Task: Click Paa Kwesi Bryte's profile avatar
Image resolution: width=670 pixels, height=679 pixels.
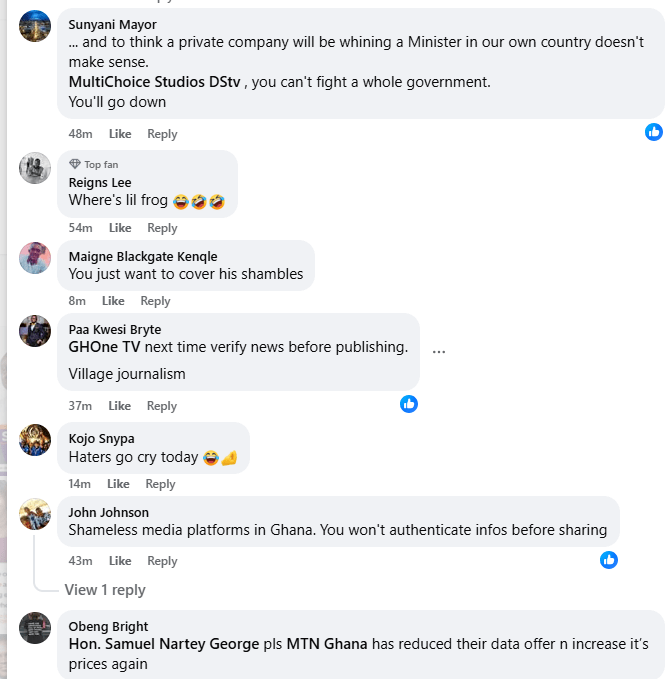Action: click(x=35, y=331)
